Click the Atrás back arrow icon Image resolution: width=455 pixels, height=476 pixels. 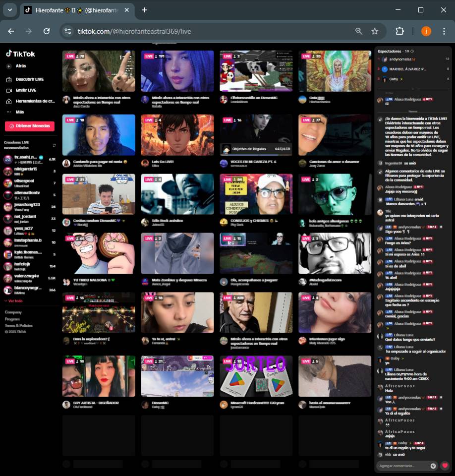pyautogui.click(x=9, y=66)
